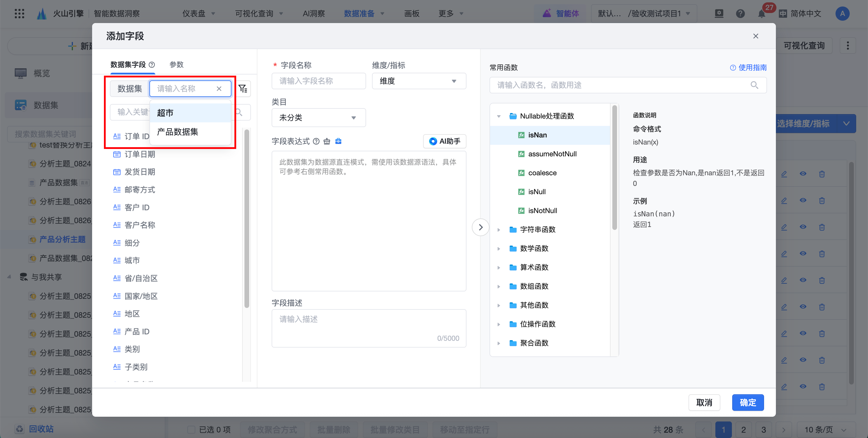868x438 pixels.
Task: Open the notifications bell with badge 27
Action: click(x=761, y=14)
